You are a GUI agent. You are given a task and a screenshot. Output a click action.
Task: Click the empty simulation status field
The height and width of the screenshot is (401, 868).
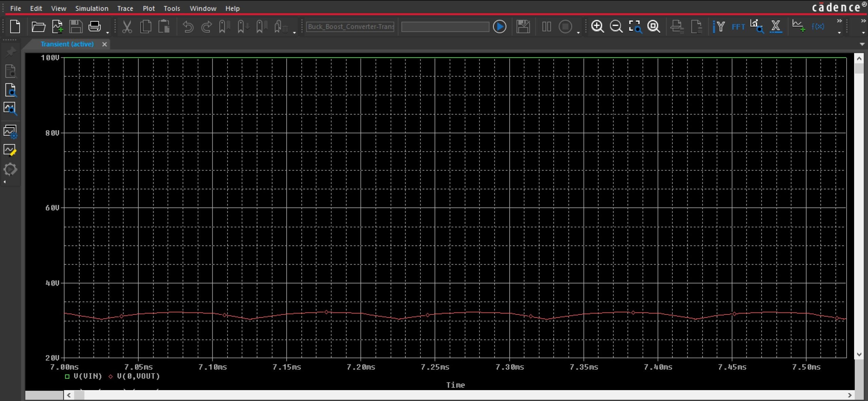point(445,26)
